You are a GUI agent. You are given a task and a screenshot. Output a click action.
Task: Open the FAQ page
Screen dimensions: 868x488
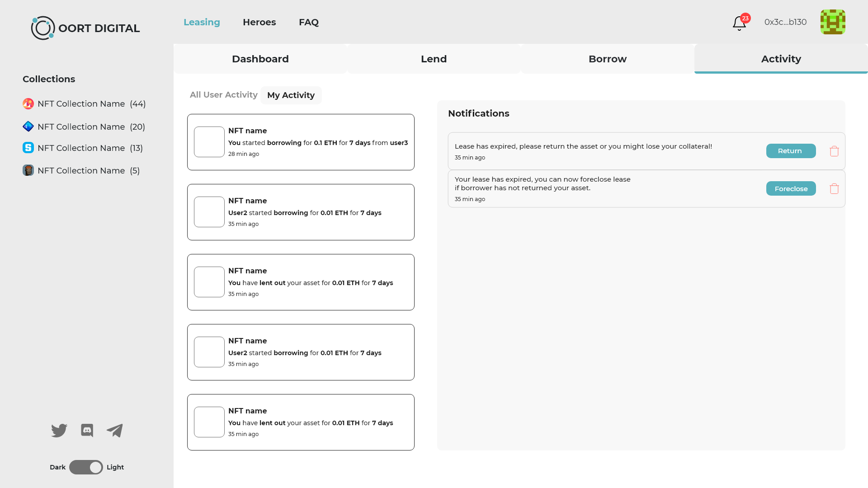(309, 22)
